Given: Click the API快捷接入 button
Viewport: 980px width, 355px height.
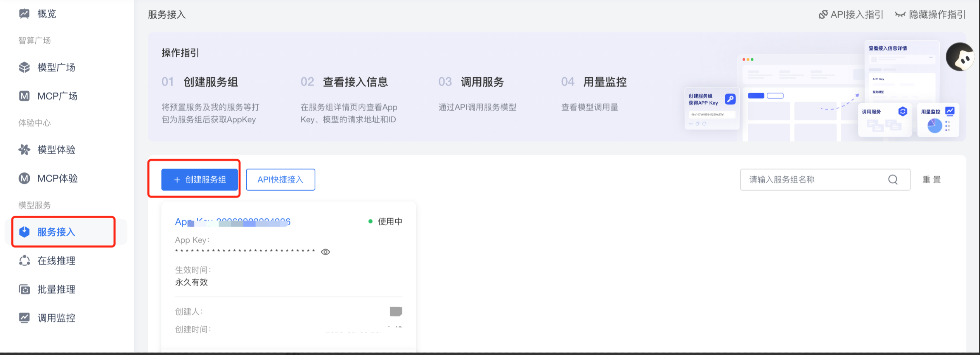Looking at the screenshot, I should tap(280, 179).
